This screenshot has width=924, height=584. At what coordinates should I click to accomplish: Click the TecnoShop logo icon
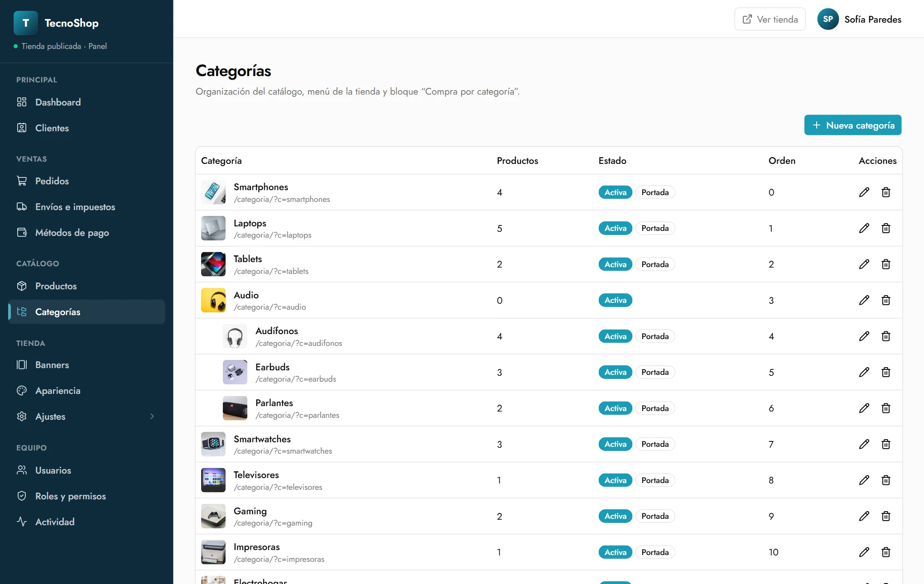tap(26, 23)
